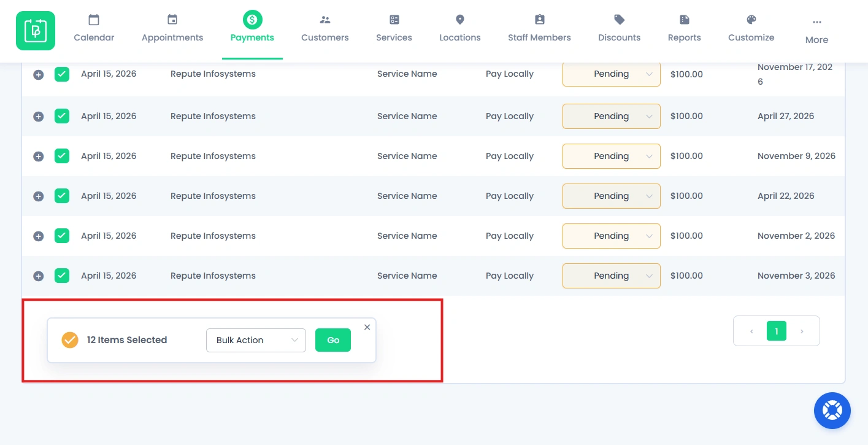Viewport: 868px width, 445px height.
Task: Click the Payments dollar icon
Action: [x=252, y=20]
